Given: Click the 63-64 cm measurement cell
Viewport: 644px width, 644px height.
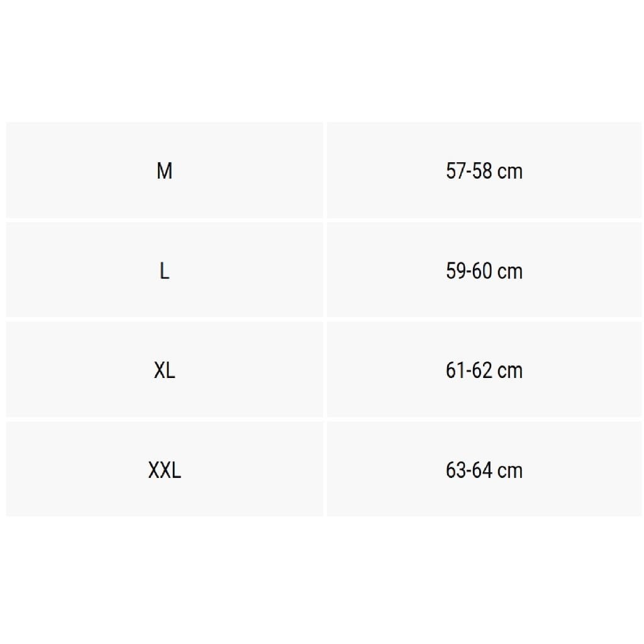Looking at the screenshot, I should coord(484,469).
